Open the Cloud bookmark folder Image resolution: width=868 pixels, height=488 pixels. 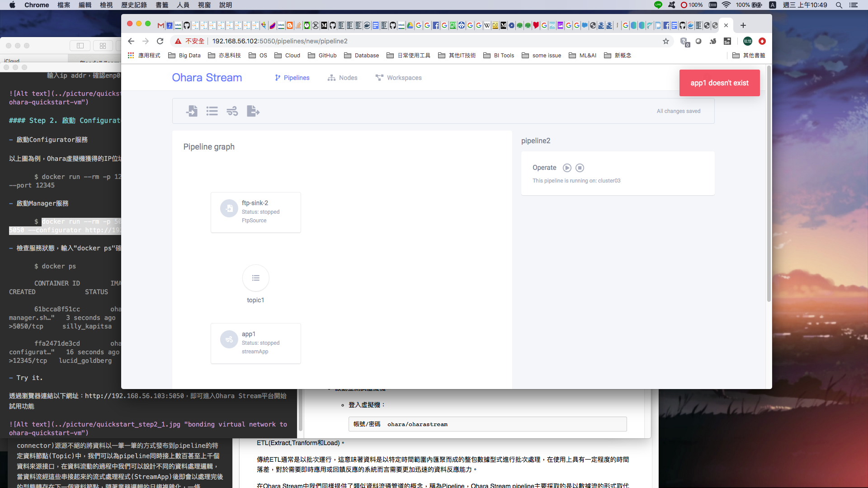288,56
